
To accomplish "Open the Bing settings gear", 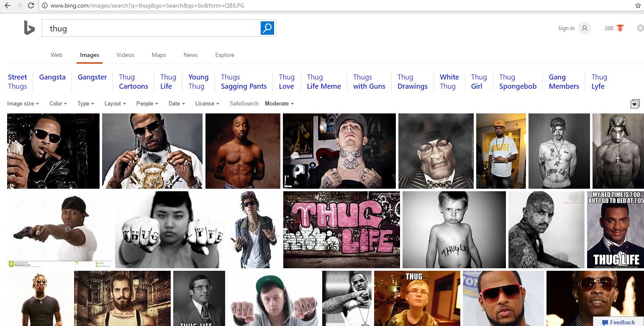I will tap(640, 28).
